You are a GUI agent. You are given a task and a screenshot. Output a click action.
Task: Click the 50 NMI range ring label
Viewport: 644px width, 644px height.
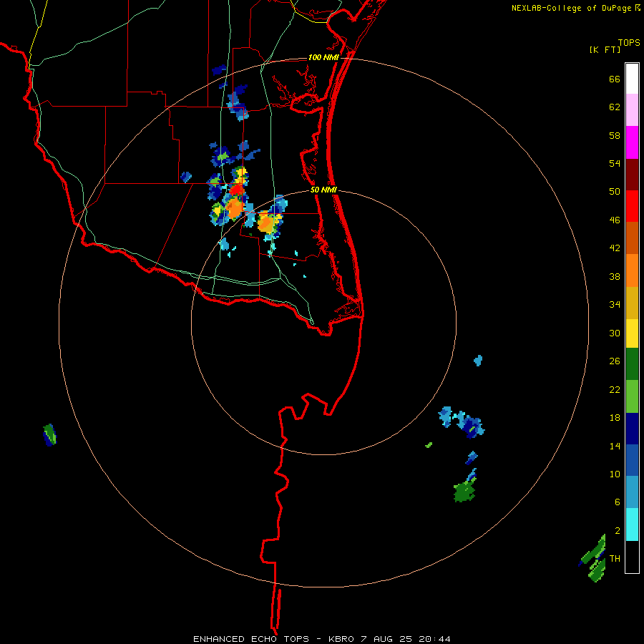(x=323, y=190)
